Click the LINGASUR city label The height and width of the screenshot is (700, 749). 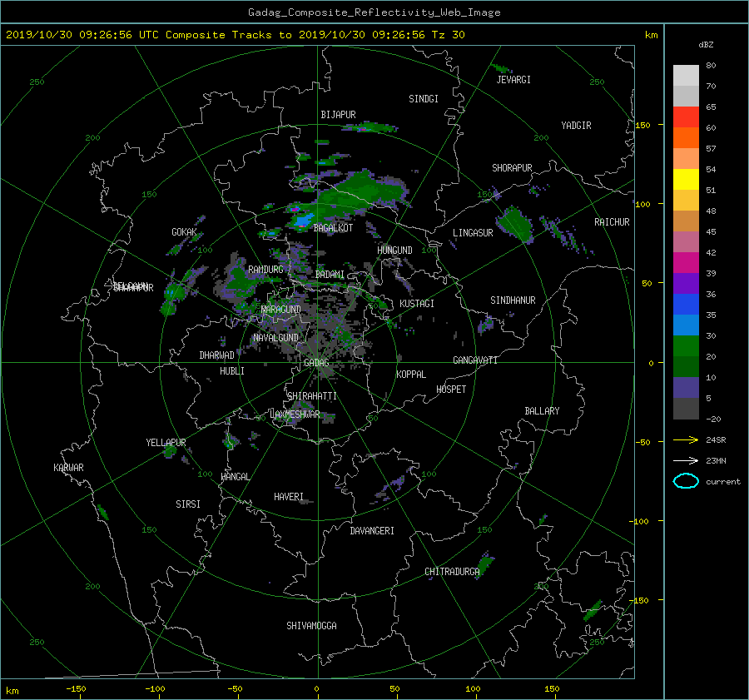click(x=473, y=233)
